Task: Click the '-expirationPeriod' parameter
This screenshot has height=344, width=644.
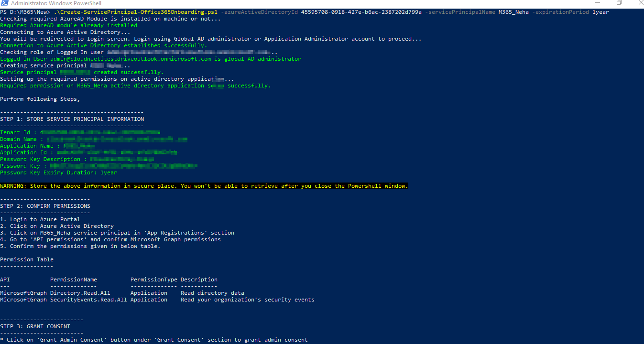Action: tap(560, 12)
